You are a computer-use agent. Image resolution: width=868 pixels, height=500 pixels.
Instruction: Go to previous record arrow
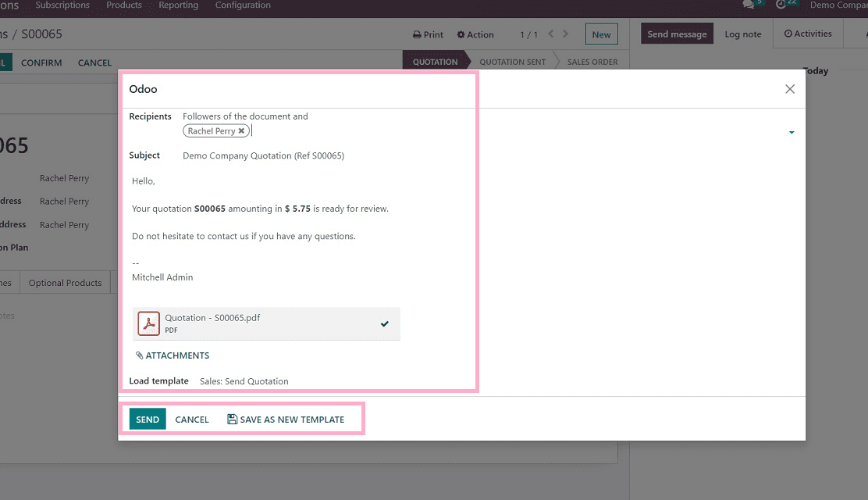[x=551, y=34]
